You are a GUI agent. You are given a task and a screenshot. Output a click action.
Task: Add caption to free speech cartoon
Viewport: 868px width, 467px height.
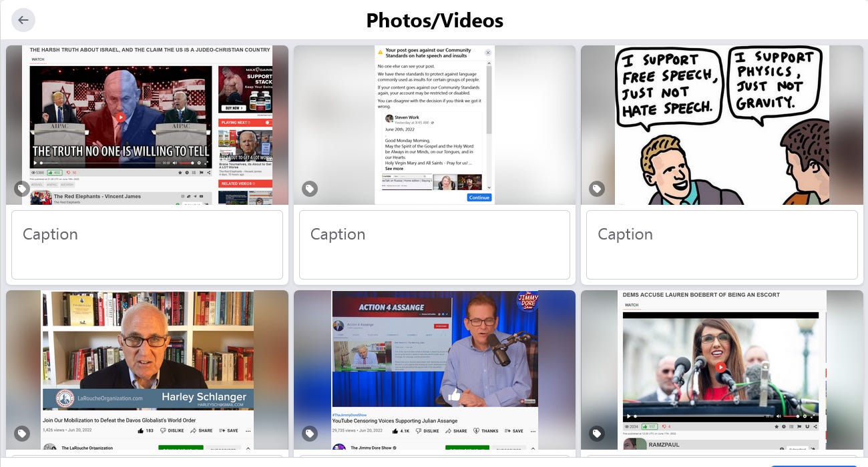click(x=722, y=245)
